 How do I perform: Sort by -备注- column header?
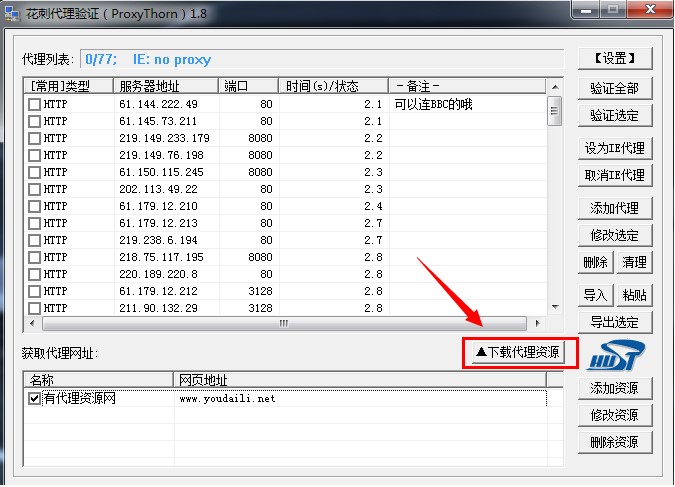pyautogui.click(x=467, y=86)
